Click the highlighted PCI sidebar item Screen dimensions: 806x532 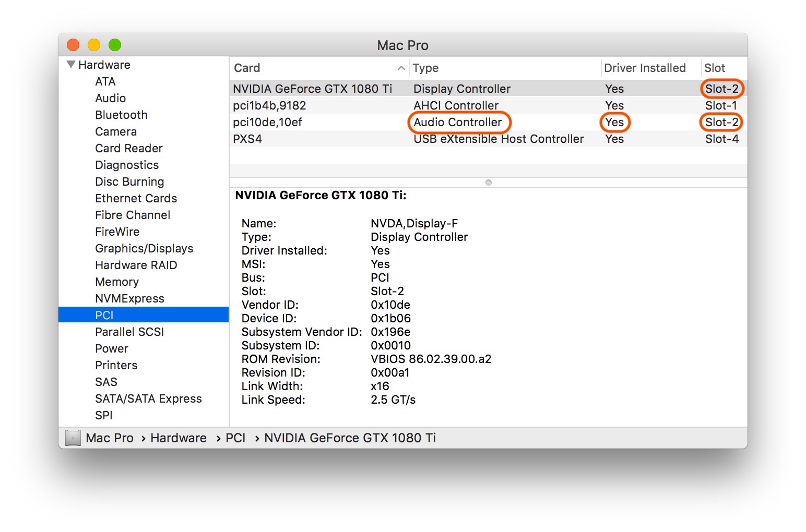click(144, 315)
